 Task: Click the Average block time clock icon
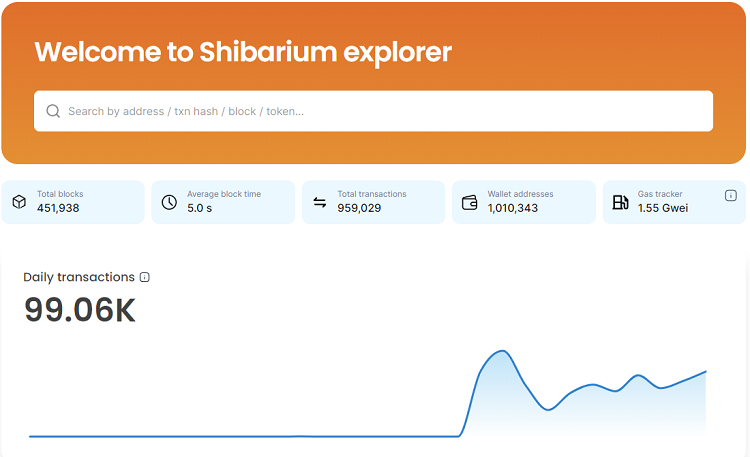(x=169, y=202)
